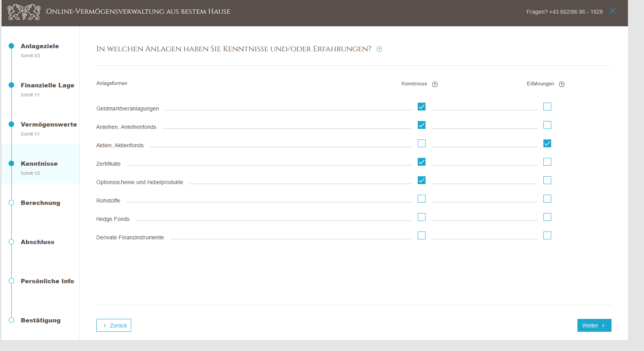Screen dimensions: 644x351
Task: Check Kenntnisse box for Hedge Fonds
Action: click(421, 217)
